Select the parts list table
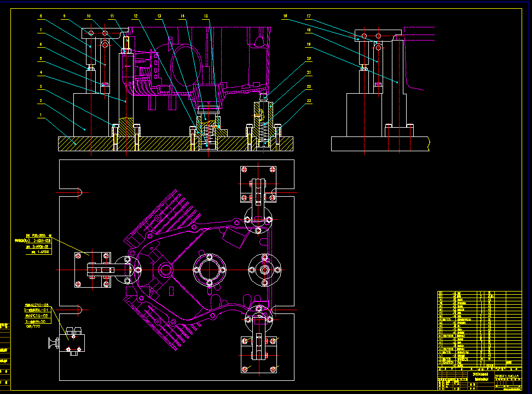Screen dimensions: 532x394 (479, 330)
